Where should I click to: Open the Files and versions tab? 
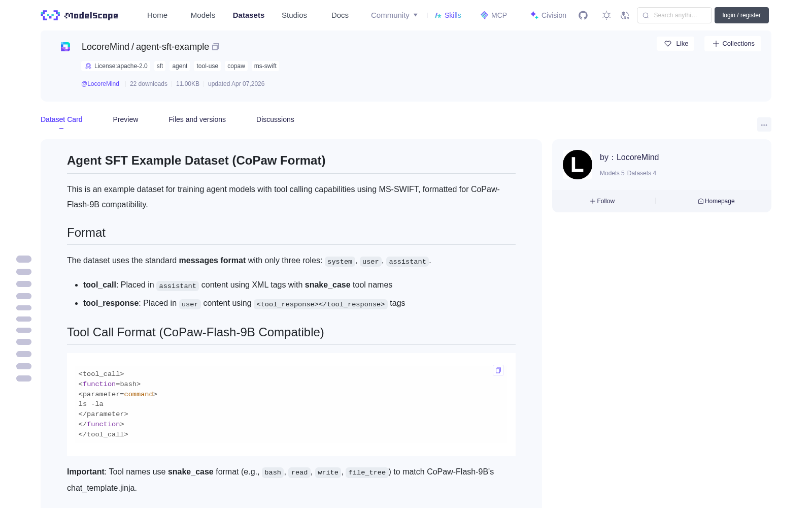pyautogui.click(x=197, y=119)
